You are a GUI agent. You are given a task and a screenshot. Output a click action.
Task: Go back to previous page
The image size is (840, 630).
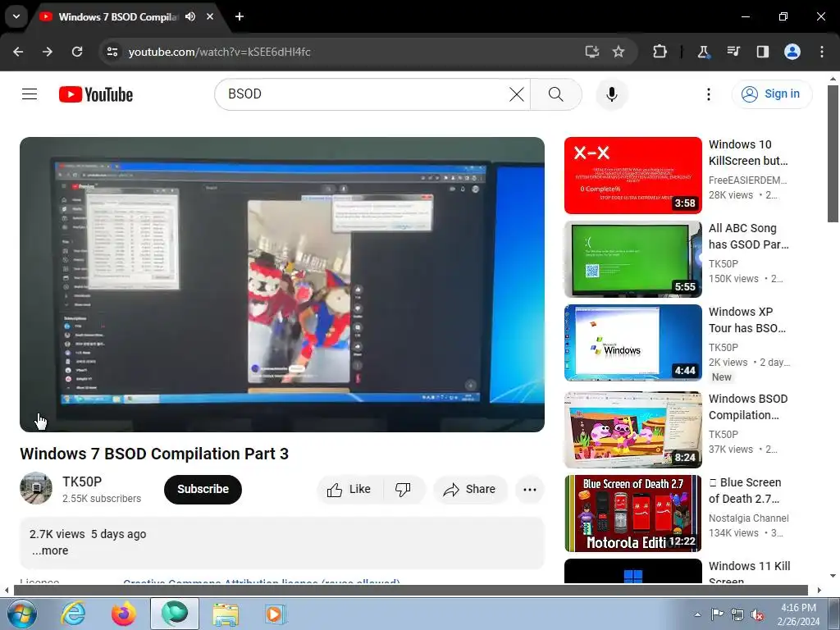tap(18, 52)
